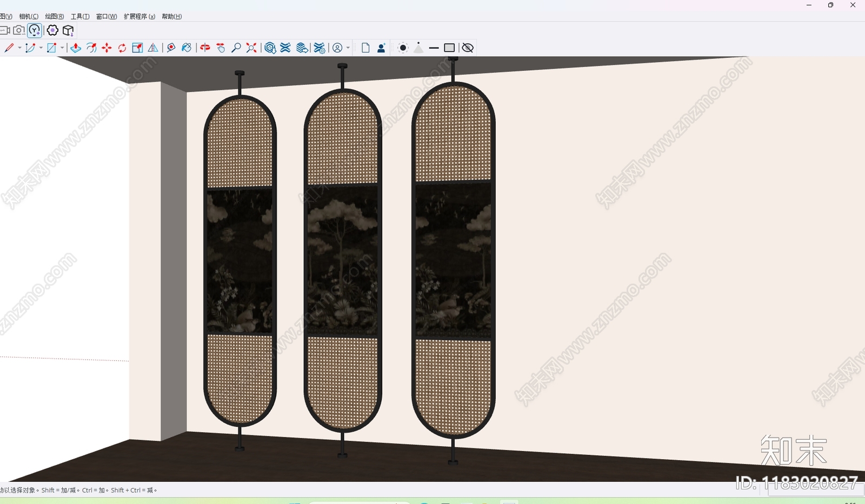Expand the Rectangle tool options arrow
This screenshot has height=504, width=865.
click(x=62, y=48)
